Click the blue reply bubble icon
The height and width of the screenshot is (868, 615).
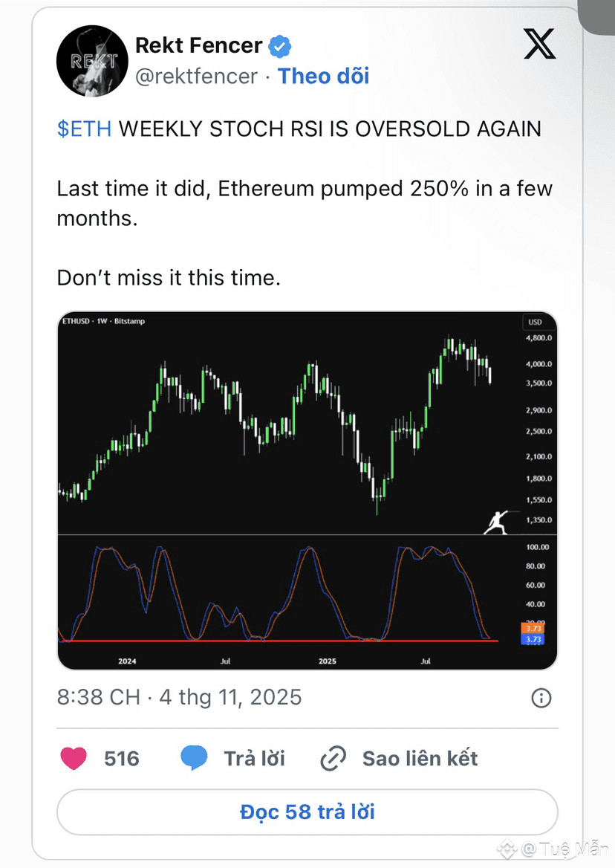pyautogui.click(x=195, y=759)
